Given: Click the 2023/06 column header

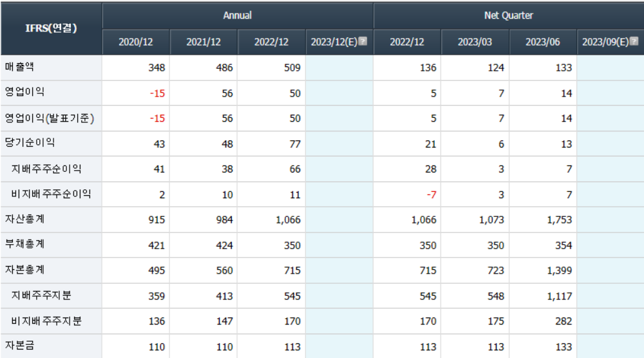Looking at the screenshot, I should click(542, 42).
